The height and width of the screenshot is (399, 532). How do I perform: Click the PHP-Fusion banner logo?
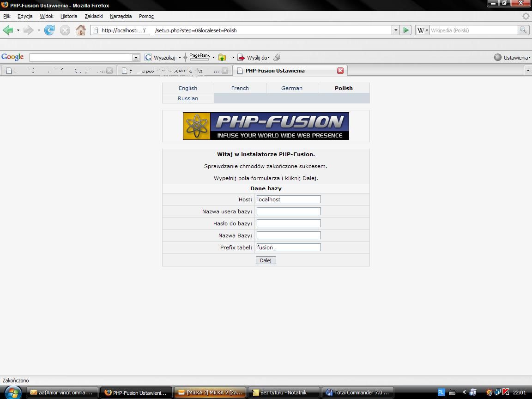[x=266, y=126]
